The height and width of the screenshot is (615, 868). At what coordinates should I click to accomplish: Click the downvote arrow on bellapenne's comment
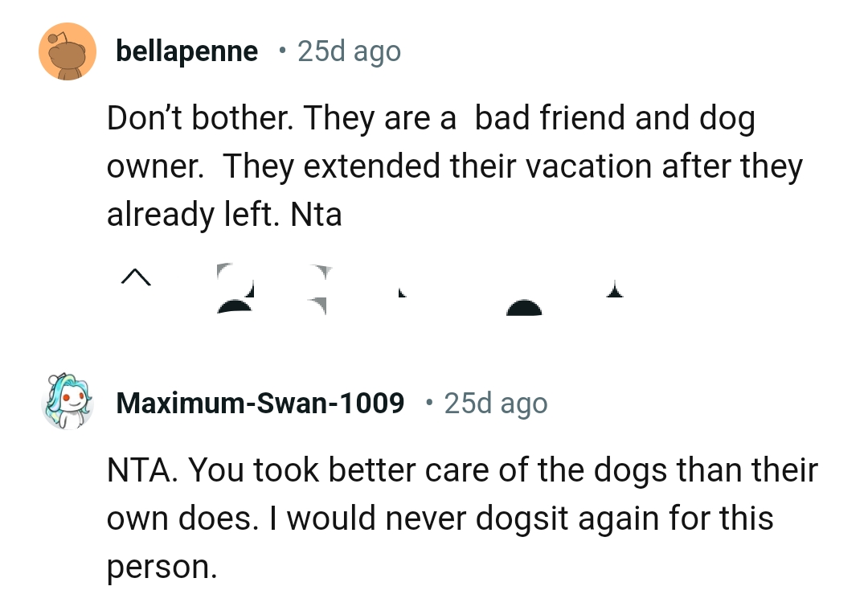321,289
